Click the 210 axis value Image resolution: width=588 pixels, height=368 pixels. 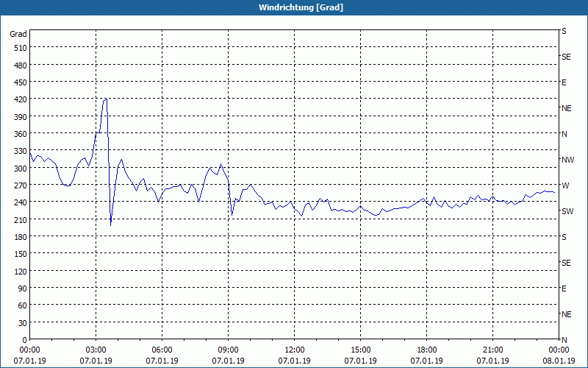(21, 219)
